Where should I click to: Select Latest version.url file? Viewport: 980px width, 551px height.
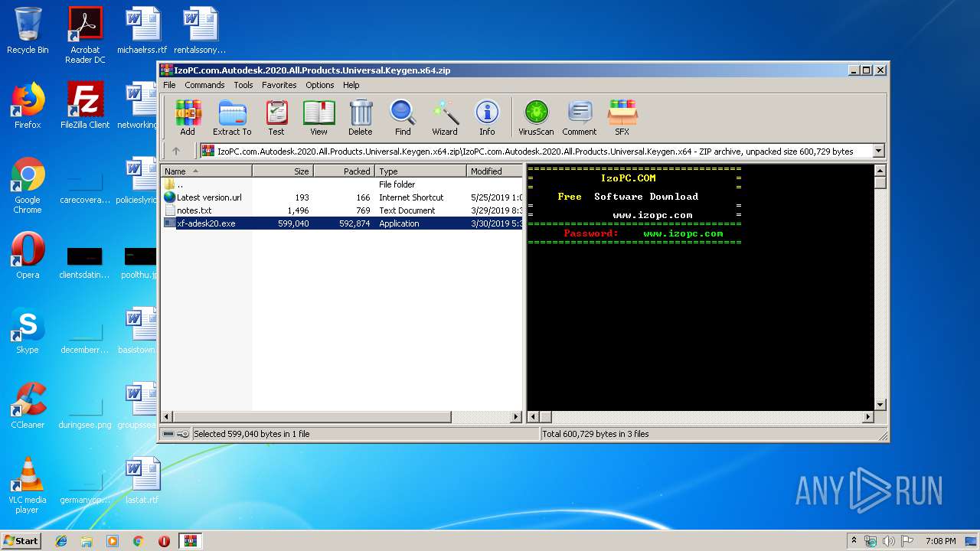342,197
